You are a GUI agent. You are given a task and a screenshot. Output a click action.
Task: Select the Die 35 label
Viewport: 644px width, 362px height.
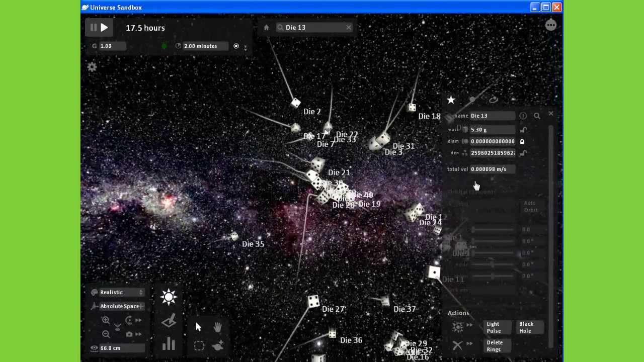click(253, 244)
